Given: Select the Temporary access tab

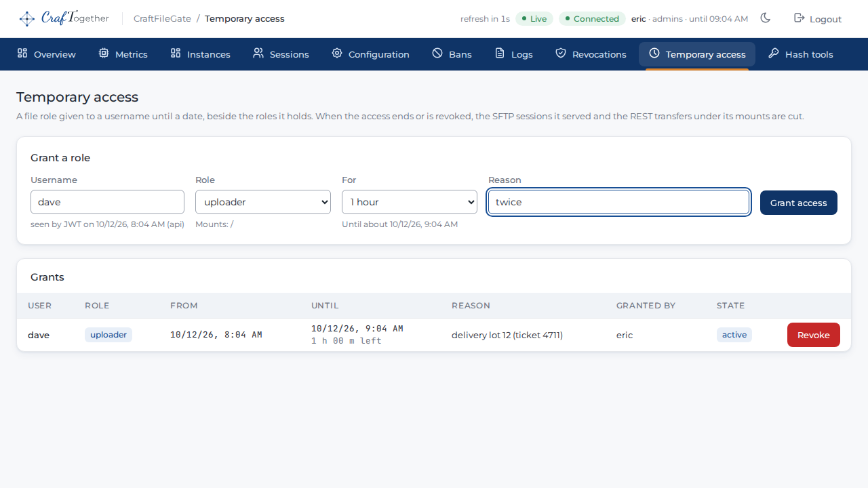Looking at the screenshot, I should coord(697,54).
